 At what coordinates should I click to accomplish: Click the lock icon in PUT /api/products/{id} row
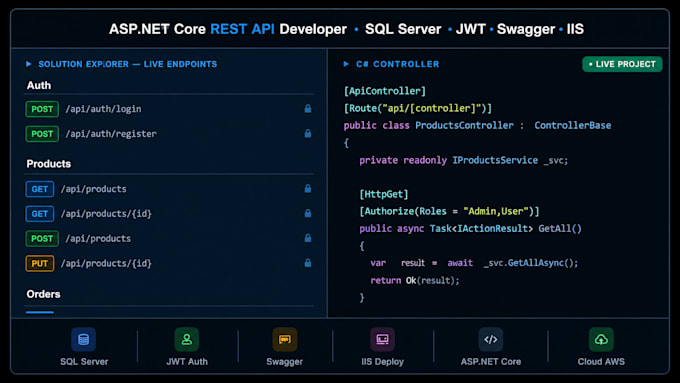coord(307,263)
